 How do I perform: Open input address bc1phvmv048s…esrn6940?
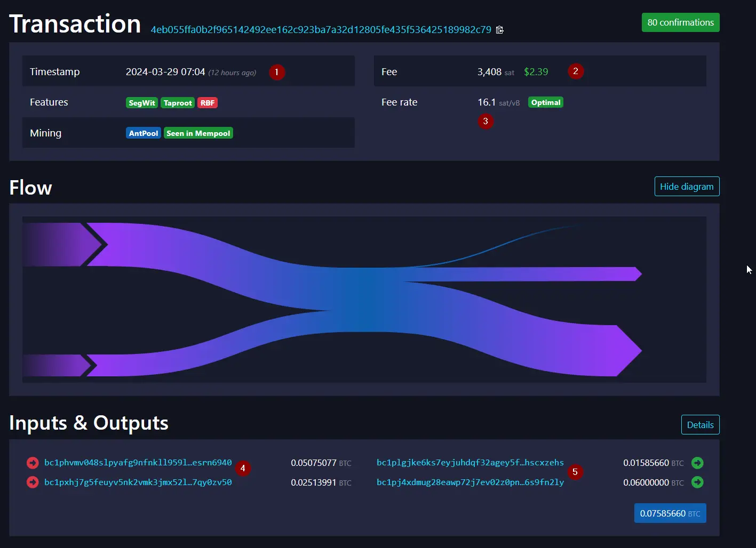pos(138,463)
